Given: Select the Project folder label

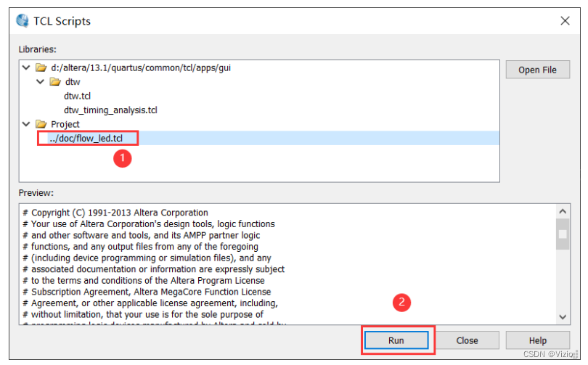Looking at the screenshot, I should click(x=65, y=124).
